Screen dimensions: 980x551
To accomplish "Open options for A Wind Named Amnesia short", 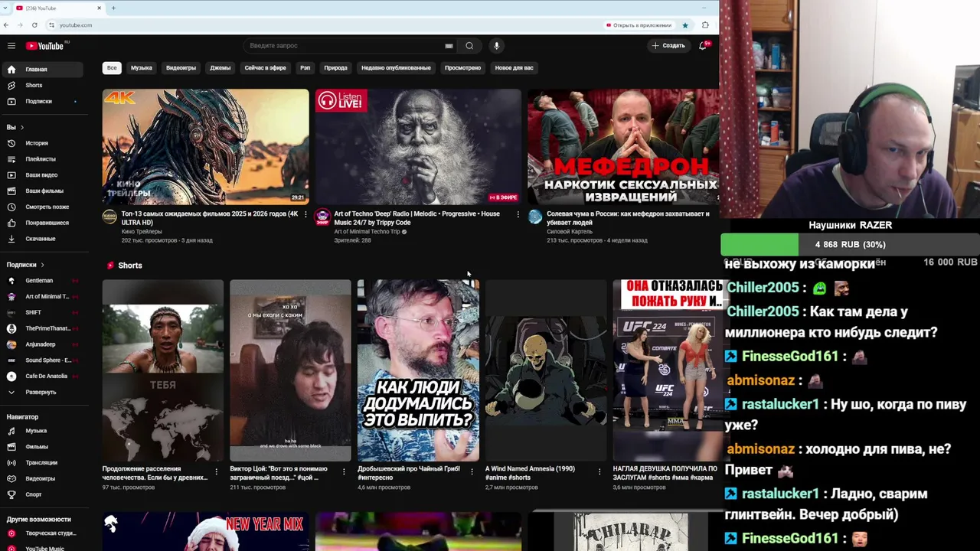I will (599, 471).
